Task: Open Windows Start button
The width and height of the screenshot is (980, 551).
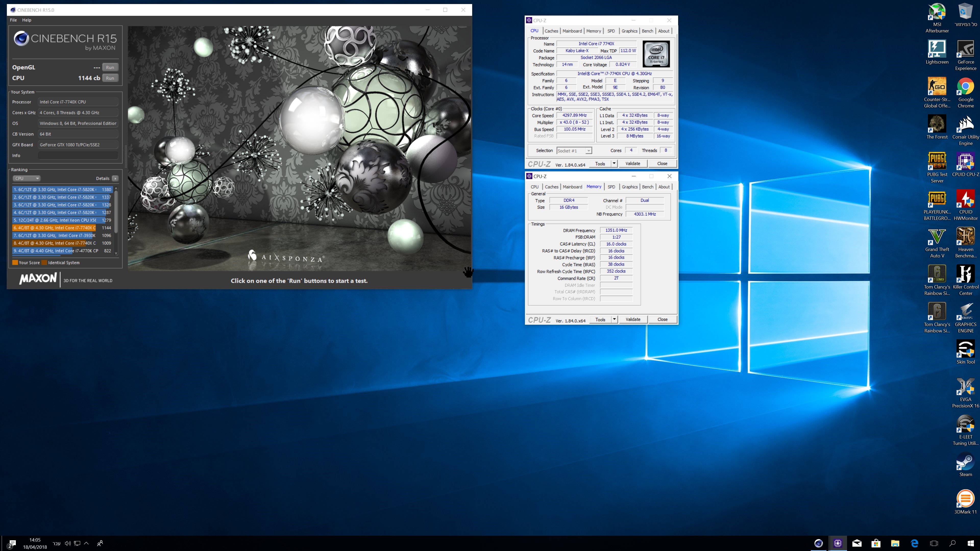Action: [971, 543]
